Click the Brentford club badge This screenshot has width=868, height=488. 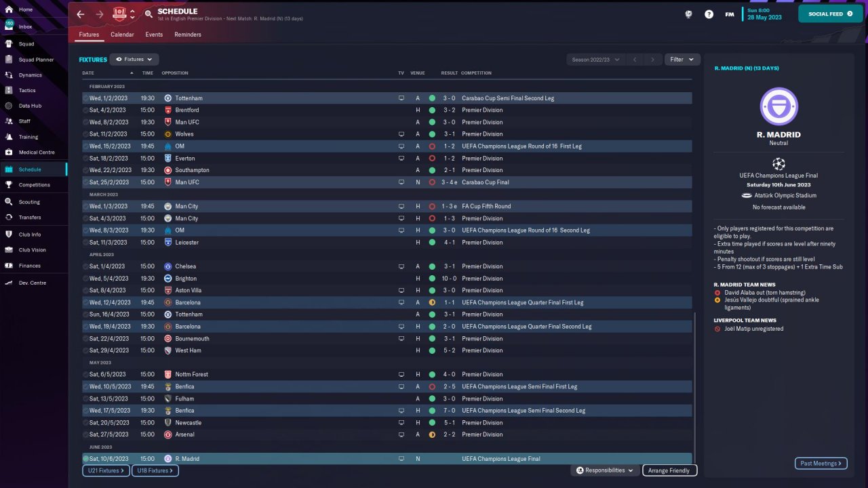[168, 110]
